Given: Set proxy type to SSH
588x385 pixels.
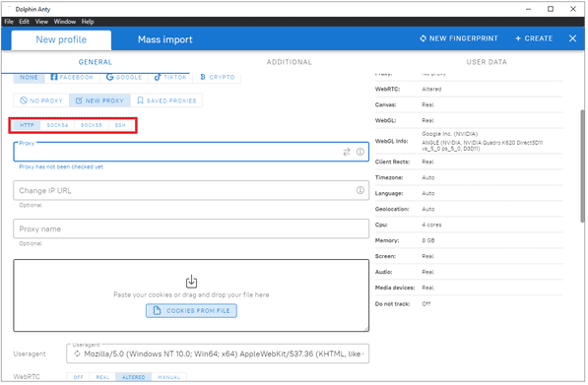Looking at the screenshot, I should pos(120,125).
